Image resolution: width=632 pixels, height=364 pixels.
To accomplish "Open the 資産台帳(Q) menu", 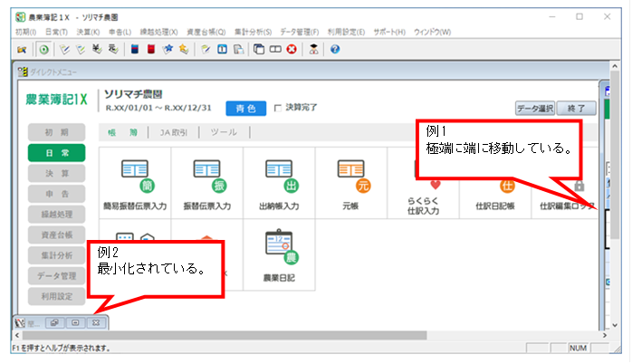I will tap(206, 32).
